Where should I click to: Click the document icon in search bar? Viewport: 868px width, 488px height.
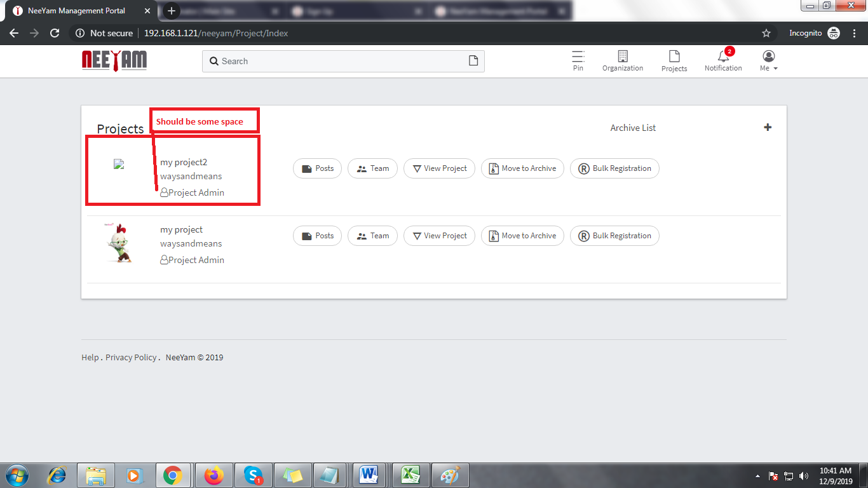point(473,61)
